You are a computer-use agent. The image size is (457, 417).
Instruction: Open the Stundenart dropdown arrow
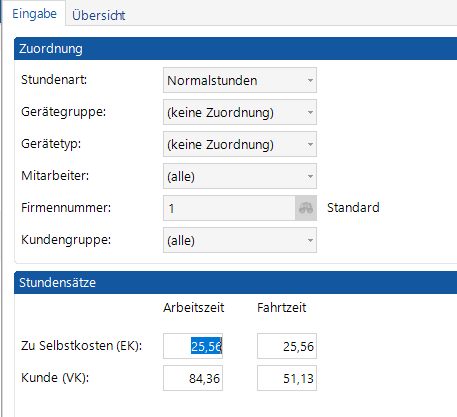tap(310, 80)
